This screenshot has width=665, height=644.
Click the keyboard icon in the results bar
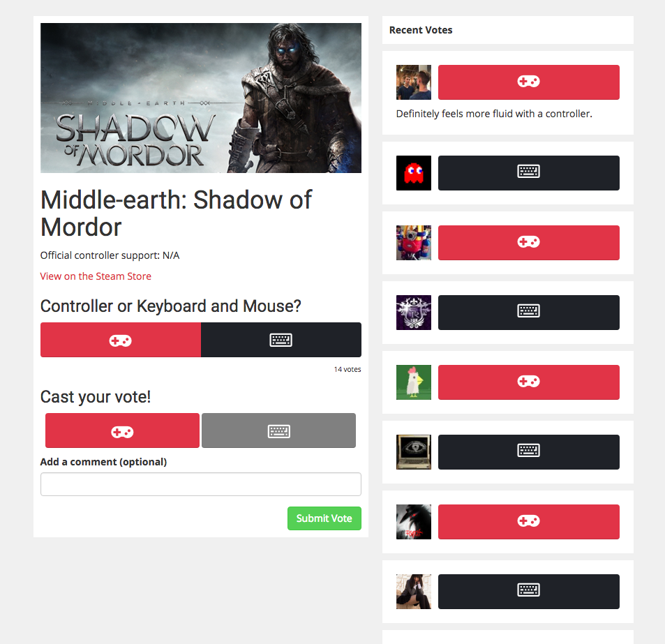281,340
